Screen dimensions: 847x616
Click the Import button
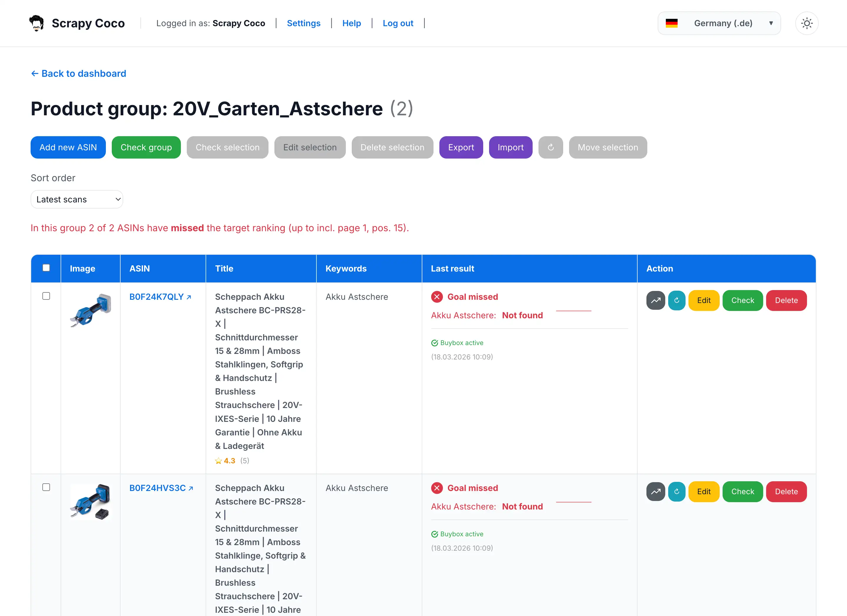511,147
